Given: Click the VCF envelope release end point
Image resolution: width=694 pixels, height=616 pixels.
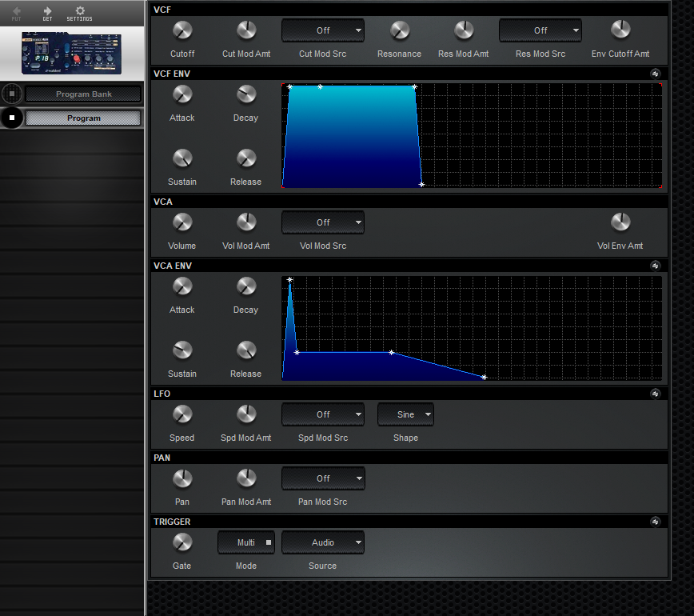Looking at the screenshot, I should coord(422,184).
